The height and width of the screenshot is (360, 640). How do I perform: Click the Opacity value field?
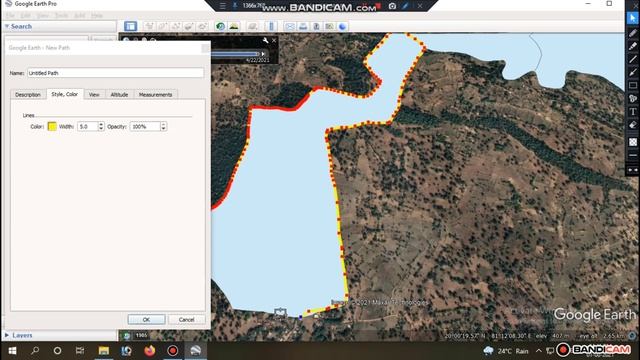[145, 127]
